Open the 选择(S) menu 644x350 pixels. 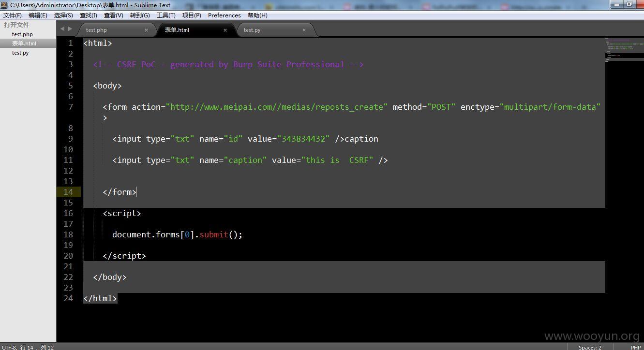(63, 15)
